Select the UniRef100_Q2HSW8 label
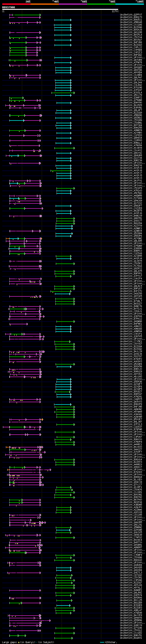146x644 pixels. [131, 530]
